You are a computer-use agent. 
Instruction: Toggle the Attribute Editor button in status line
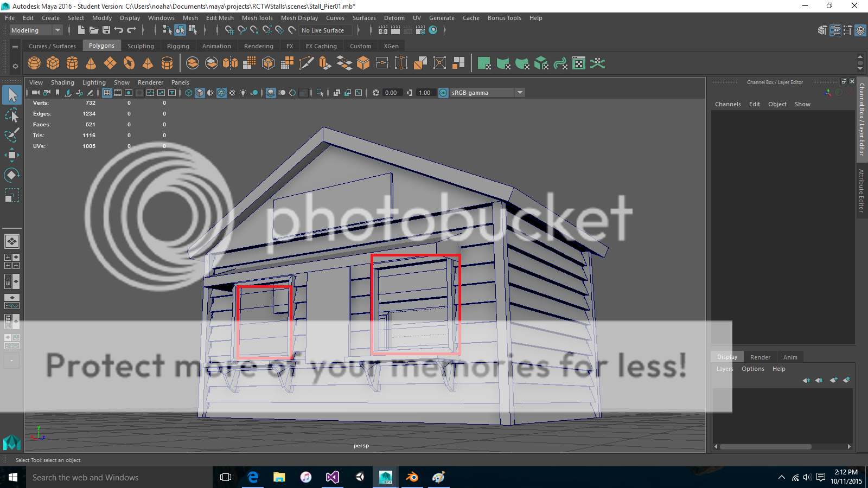click(x=835, y=30)
